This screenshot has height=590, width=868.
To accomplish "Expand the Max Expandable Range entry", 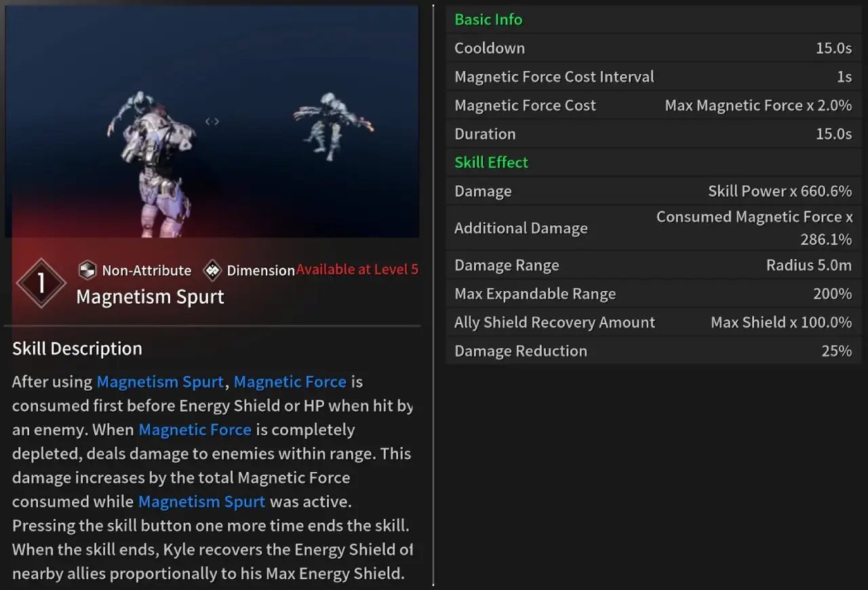I will pyautogui.click(x=651, y=294).
